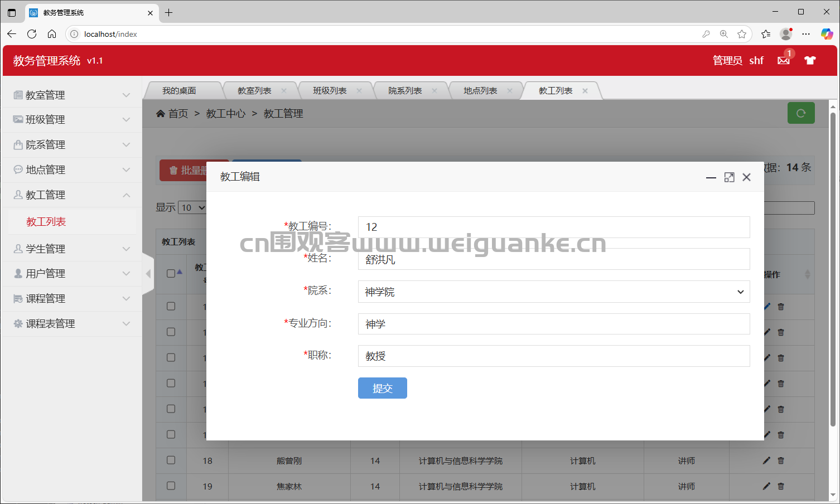Maximize the 教工编辑 dialog with the expand icon
Viewport: 840px width, 504px height.
pos(729,177)
